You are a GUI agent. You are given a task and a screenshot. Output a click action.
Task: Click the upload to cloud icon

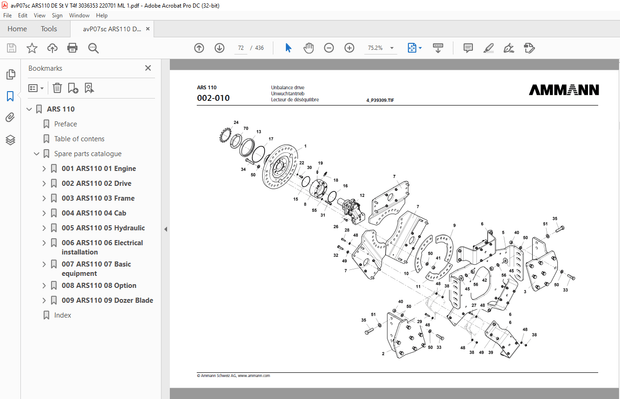pyautogui.click(x=52, y=48)
